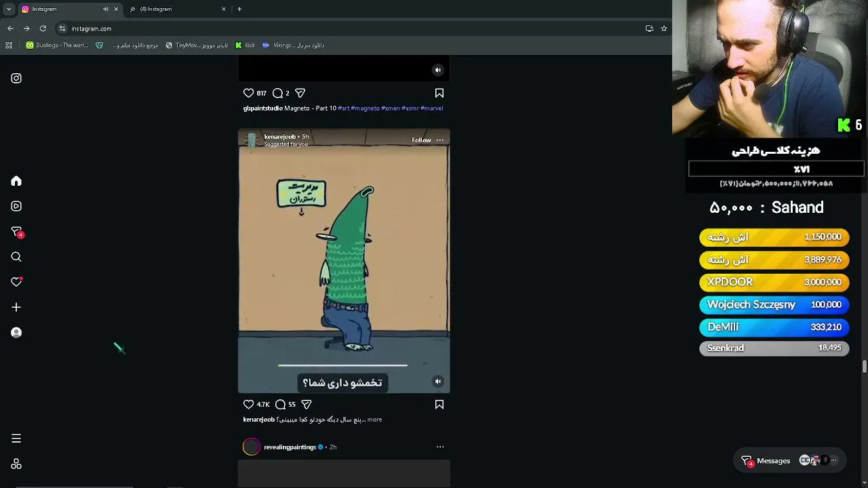Comment on the kenarejoob post
Screen dimensions: 868x488
[x=280, y=405]
